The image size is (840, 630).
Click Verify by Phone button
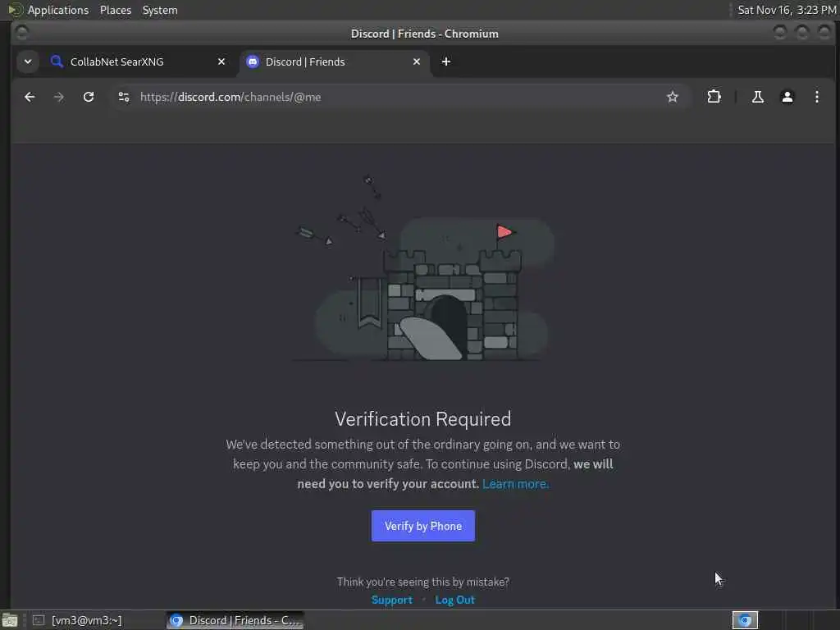click(423, 526)
